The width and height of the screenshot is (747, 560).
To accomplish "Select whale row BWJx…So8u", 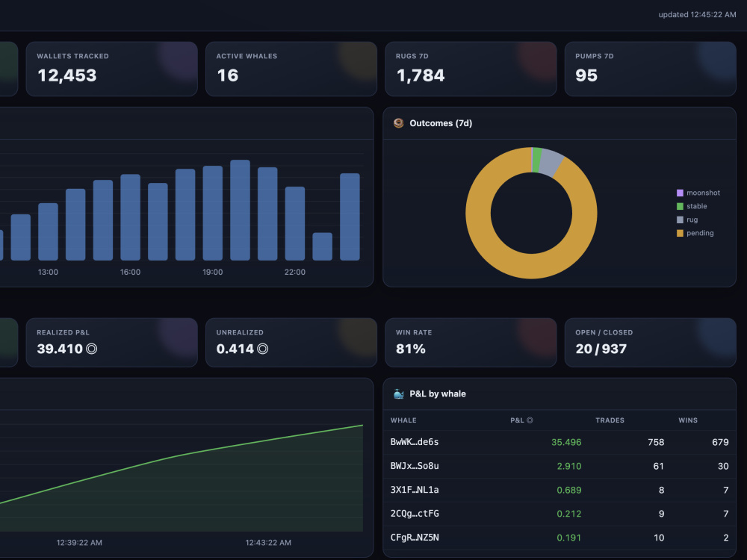I will [x=560, y=466].
